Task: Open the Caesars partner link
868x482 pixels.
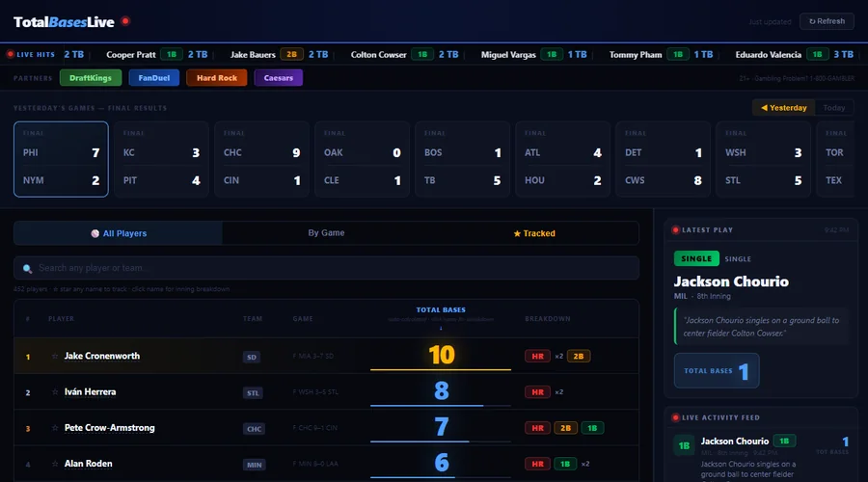Action: tap(279, 78)
